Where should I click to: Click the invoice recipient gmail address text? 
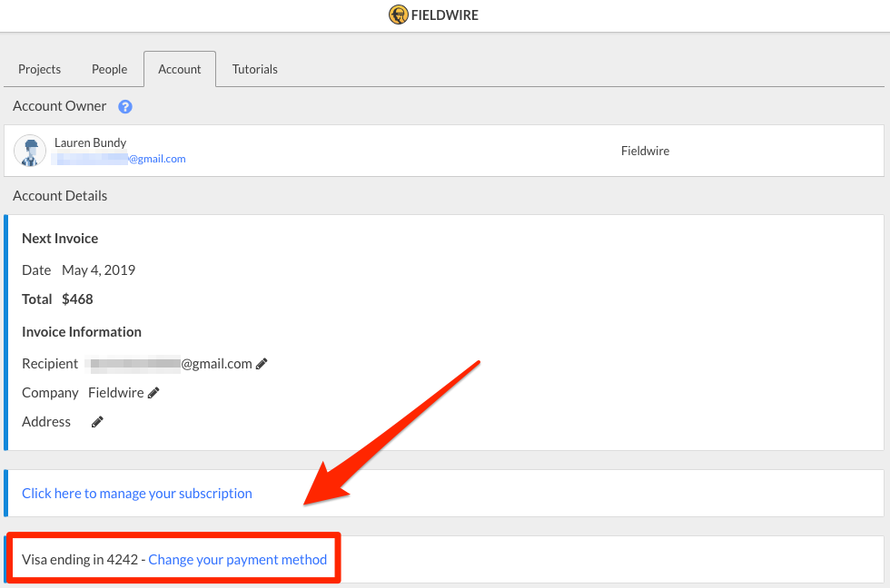pos(169,364)
